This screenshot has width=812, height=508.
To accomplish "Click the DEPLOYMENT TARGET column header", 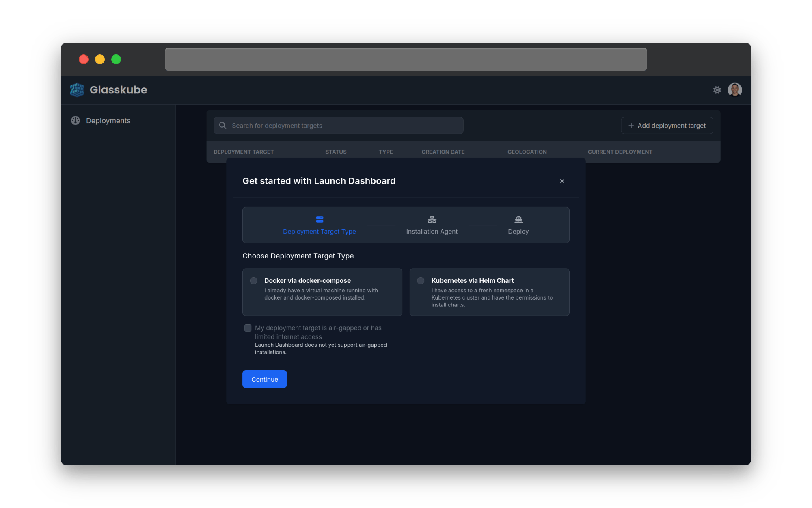I will (x=244, y=152).
